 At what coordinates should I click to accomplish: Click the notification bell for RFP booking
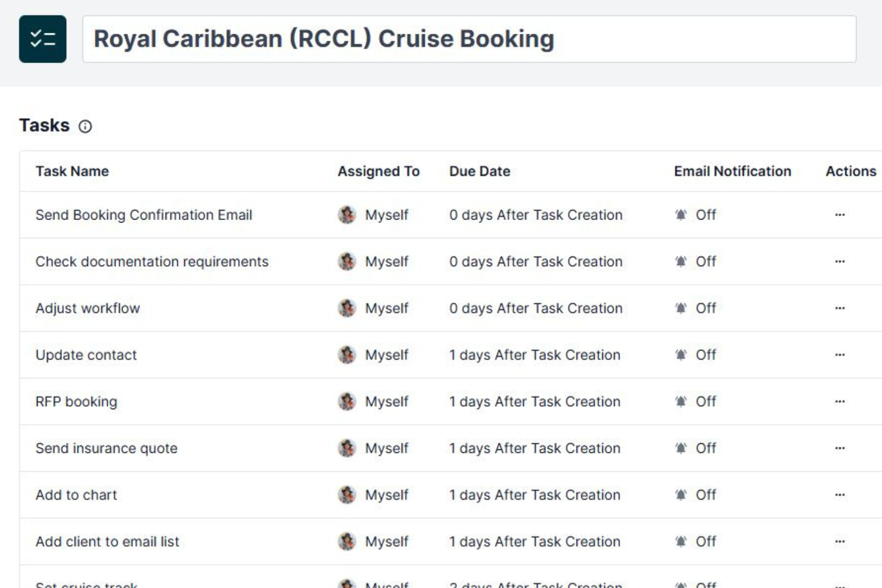[x=681, y=401]
